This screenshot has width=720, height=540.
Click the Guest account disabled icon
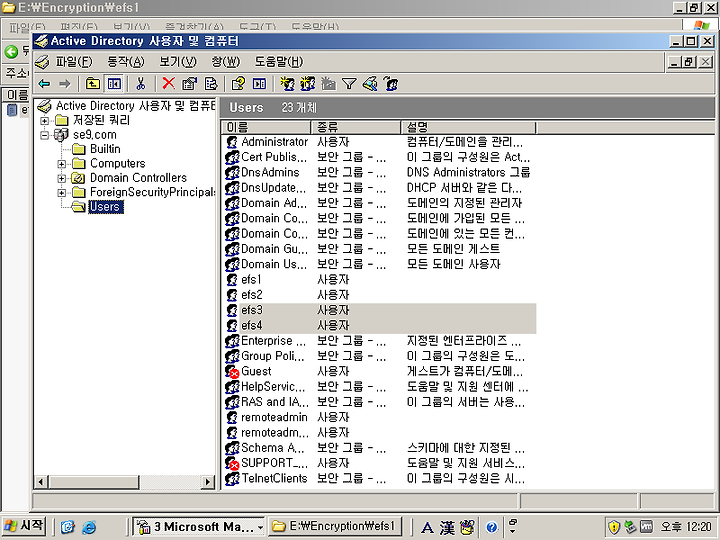point(232,371)
